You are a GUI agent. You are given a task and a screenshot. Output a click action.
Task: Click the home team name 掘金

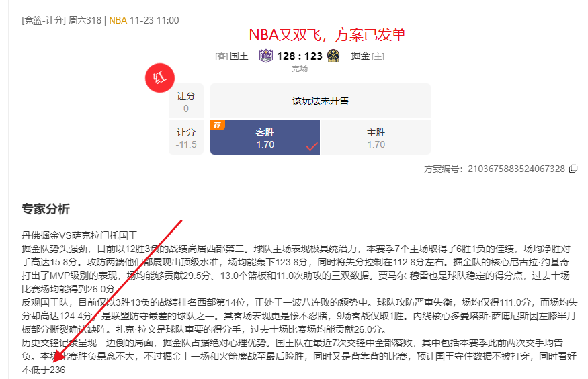pos(360,56)
